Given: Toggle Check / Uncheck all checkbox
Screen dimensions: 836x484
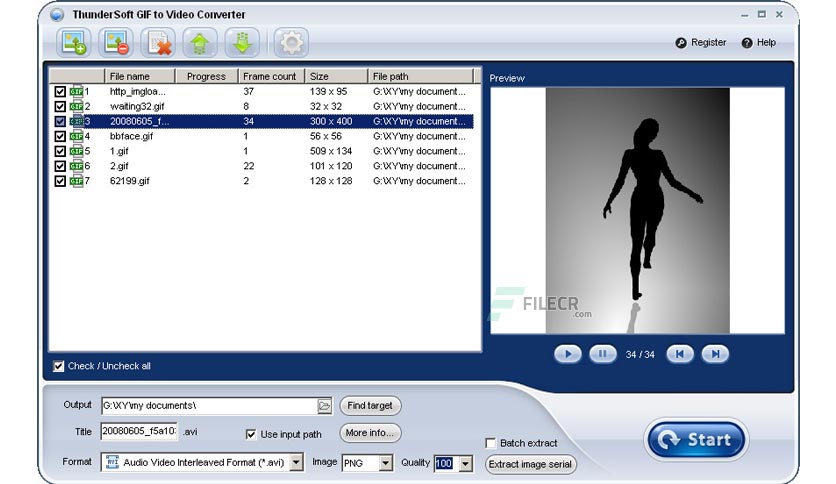Looking at the screenshot, I should [59, 366].
